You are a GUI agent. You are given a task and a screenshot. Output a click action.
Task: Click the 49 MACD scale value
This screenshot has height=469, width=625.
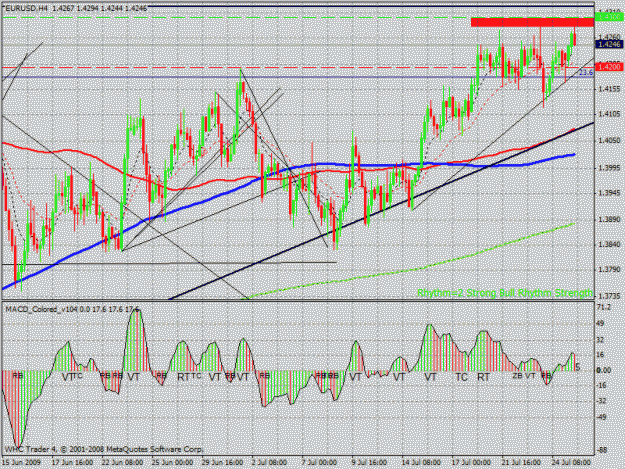601,324
